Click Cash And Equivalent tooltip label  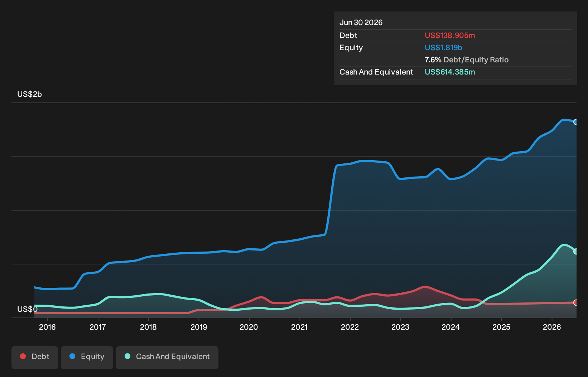coord(376,72)
